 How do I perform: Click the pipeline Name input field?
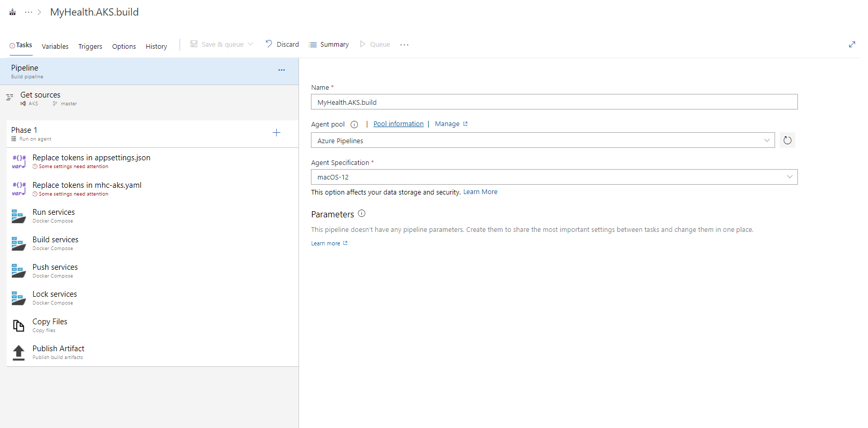point(554,102)
